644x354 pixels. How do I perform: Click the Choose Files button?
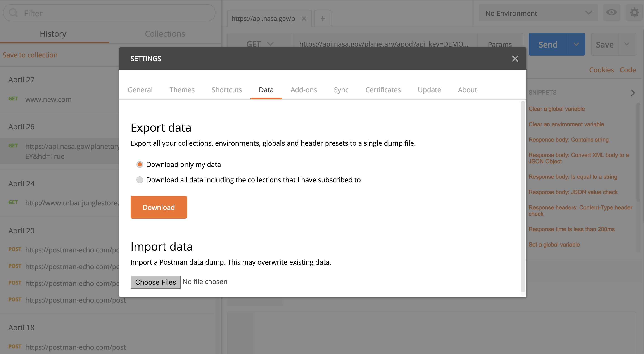click(155, 282)
